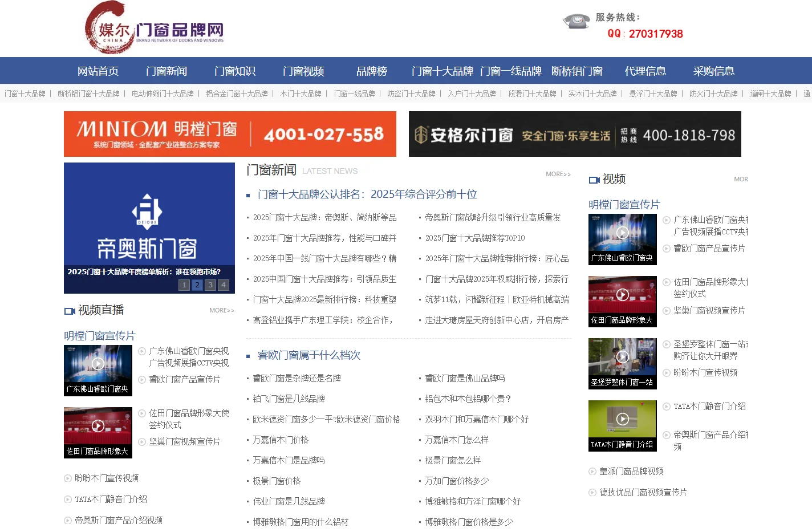Image resolution: width=812 pixels, height=532 pixels.
Task: Open sub-nav link 悬浮门十大品牌
Action: (653, 94)
